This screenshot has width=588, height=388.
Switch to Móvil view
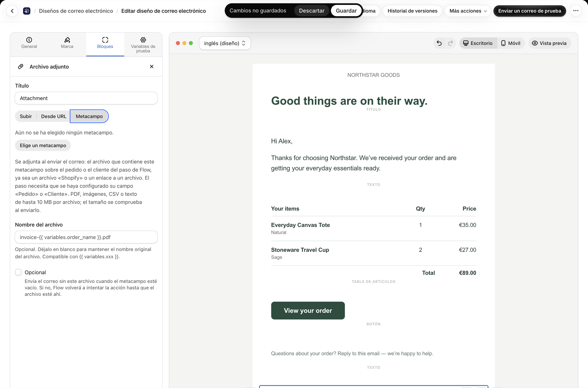pyautogui.click(x=511, y=43)
